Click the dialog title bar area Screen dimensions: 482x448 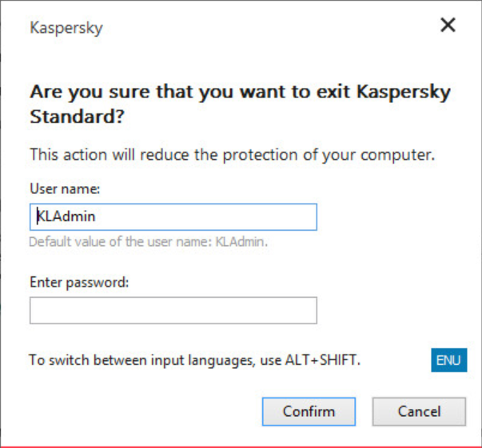pos(240,28)
